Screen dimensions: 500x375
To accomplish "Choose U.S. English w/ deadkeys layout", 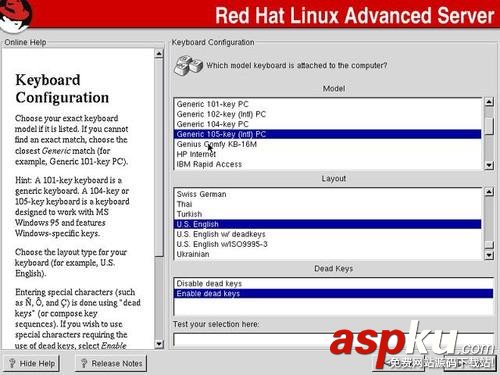I will pos(327,234).
